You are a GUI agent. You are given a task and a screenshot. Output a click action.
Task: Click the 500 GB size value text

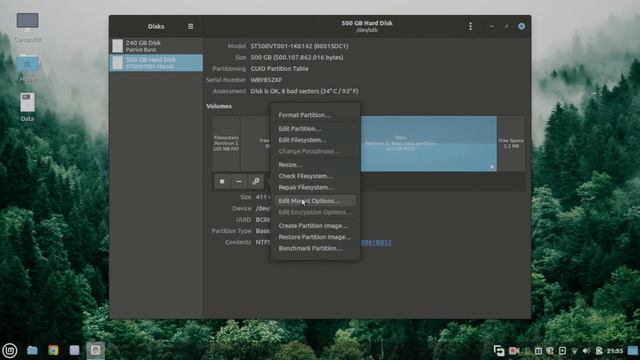[297, 58]
